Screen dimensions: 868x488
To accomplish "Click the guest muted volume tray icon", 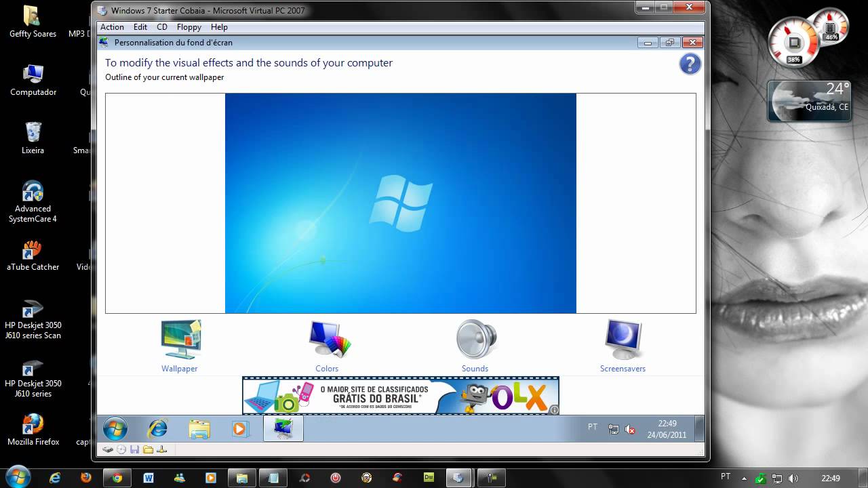I will click(x=630, y=429).
